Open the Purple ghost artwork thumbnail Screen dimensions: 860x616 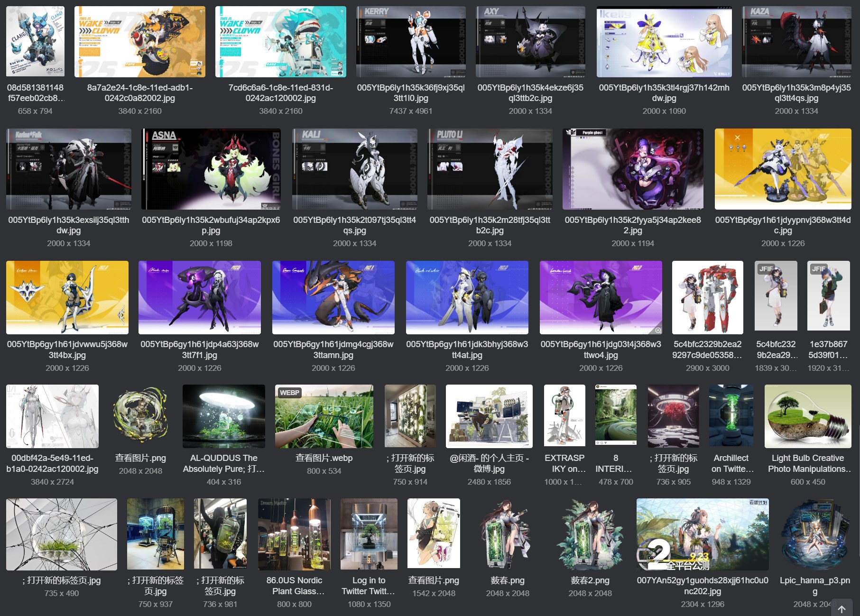click(x=633, y=169)
